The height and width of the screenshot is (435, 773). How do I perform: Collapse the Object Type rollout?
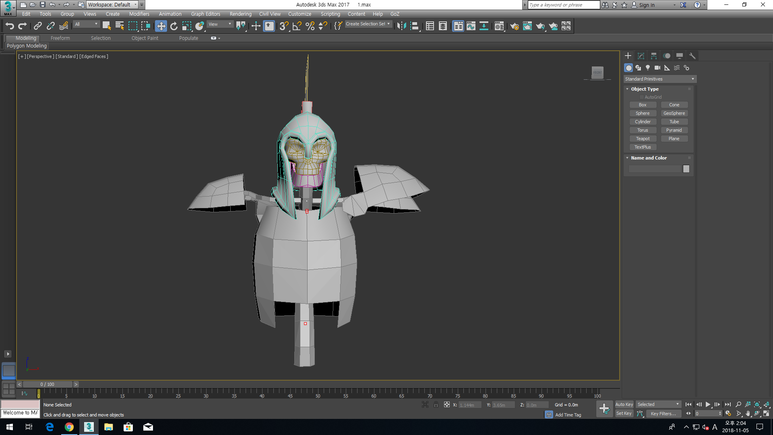tap(645, 89)
